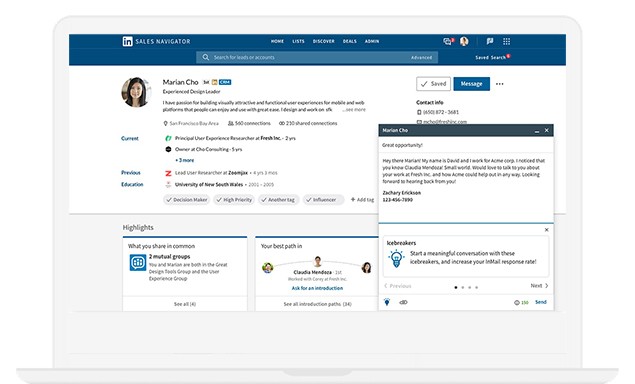
Task: Toggle the Another tag chip
Action: pos(279,200)
